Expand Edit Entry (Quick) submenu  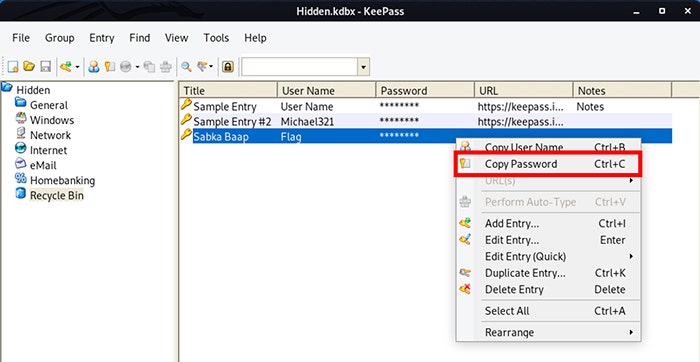pos(548,257)
